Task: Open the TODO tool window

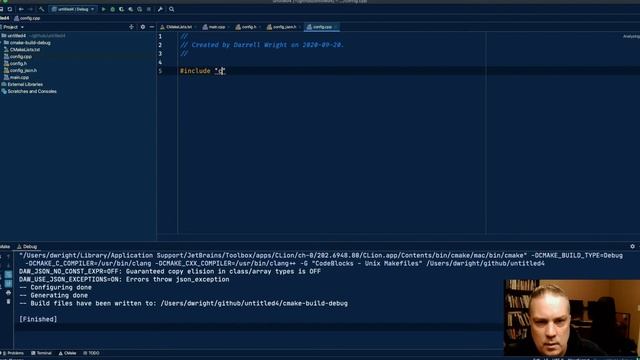Action: (x=91, y=353)
